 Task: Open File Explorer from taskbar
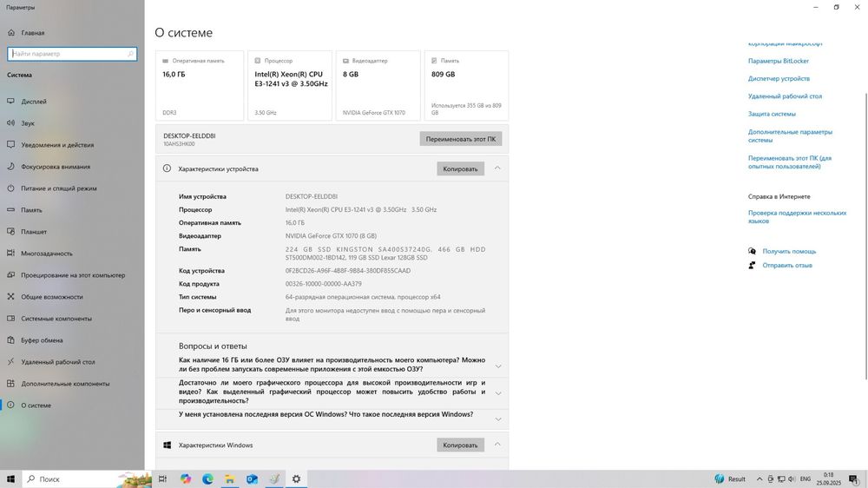point(230,479)
